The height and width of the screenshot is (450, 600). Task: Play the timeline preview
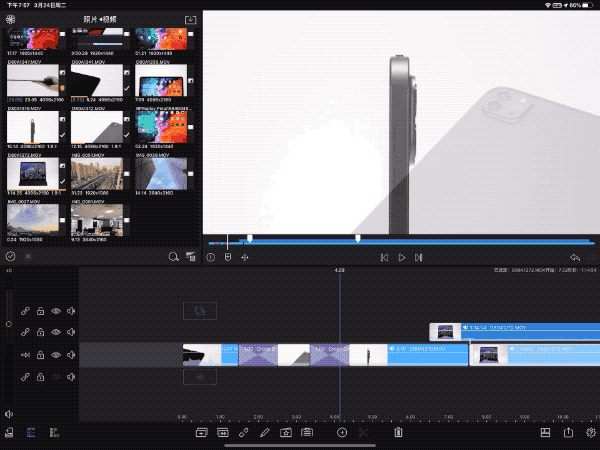[x=402, y=258]
